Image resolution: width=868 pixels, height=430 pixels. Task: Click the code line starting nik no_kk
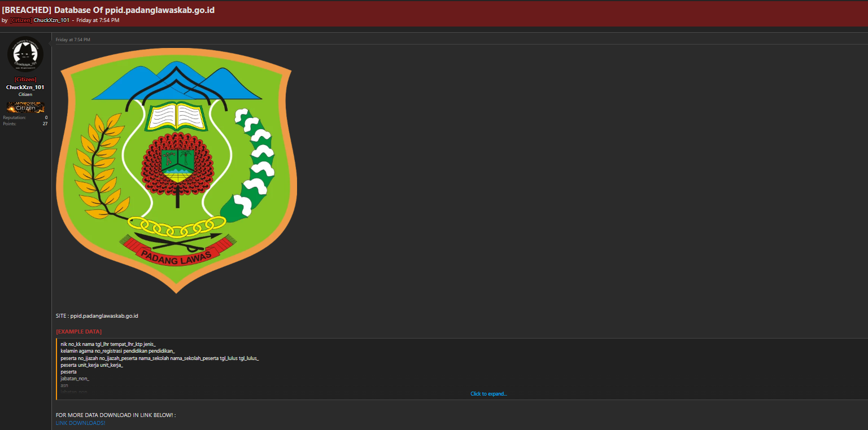(x=108, y=344)
